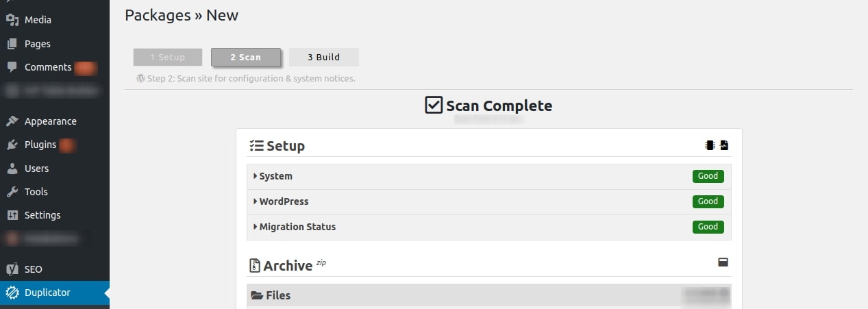The width and height of the screenshot is (868, 309).
Task: Open the Files folder section
Action: pyautogui.click(x=488, y=295)
